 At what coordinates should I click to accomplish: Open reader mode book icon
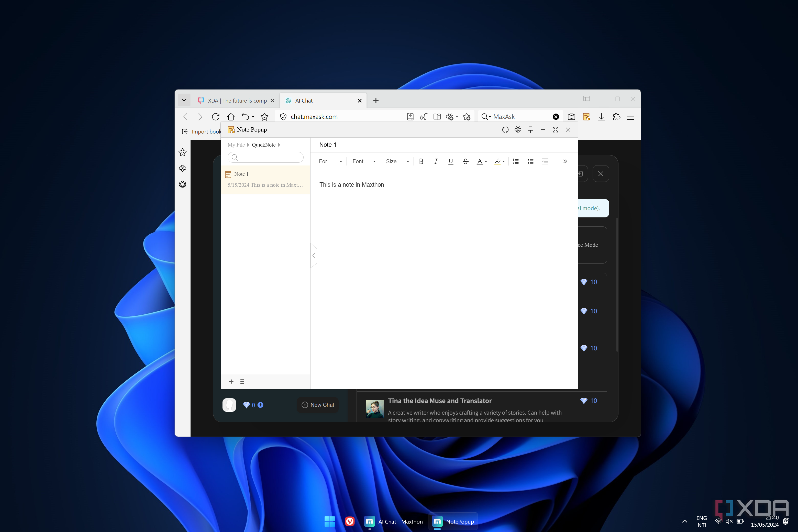[437, 117]
